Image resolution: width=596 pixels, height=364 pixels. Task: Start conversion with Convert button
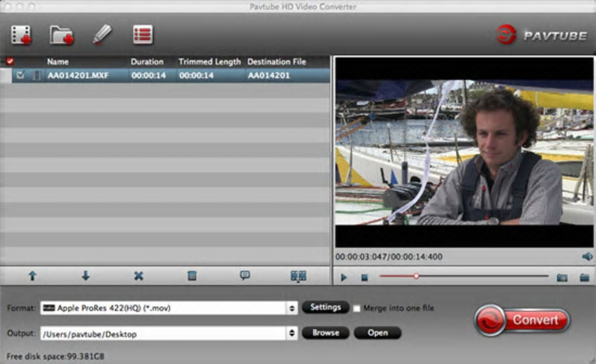522,320
